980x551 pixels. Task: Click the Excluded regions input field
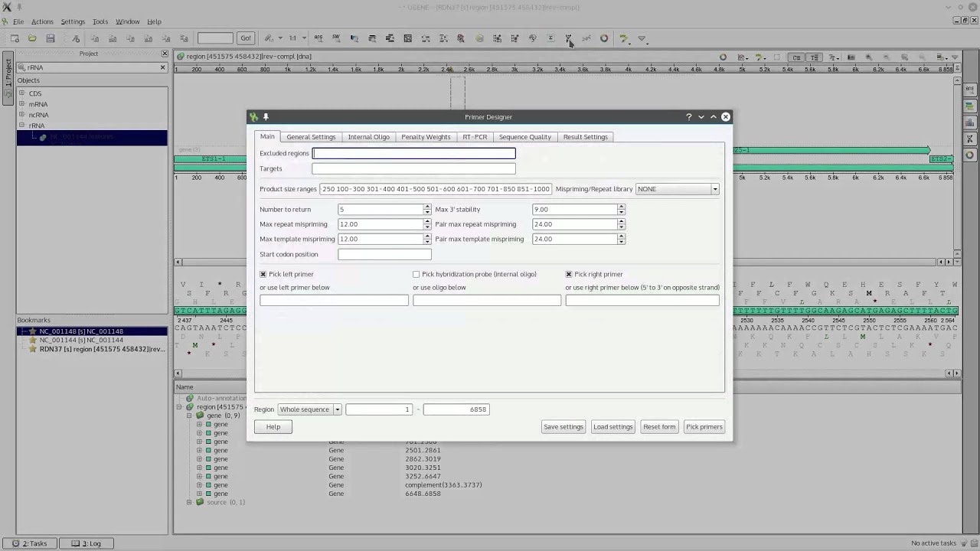pos(413,153)
